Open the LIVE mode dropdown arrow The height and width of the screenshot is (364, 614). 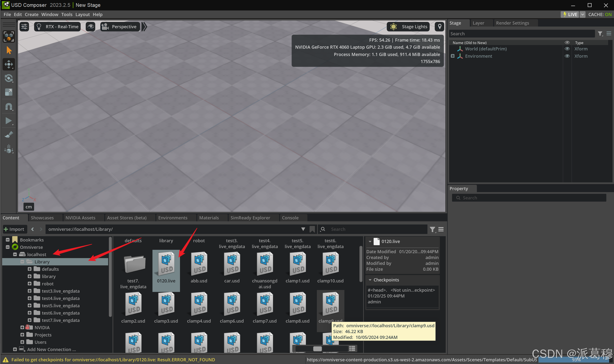pos(582,14)
